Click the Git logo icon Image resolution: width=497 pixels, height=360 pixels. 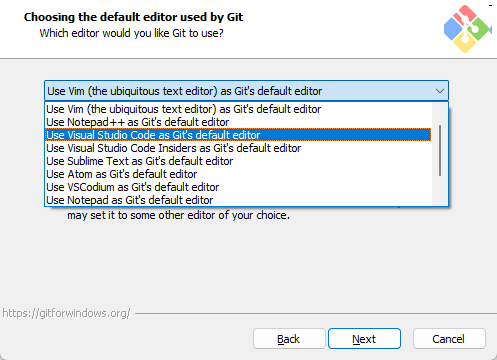(468, 29)
